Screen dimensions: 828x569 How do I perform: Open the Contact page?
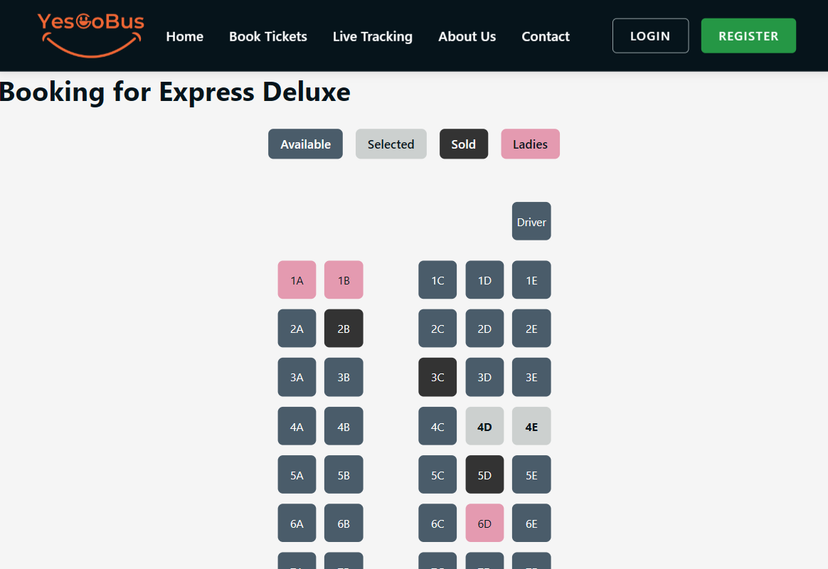(x=545, y=36)
